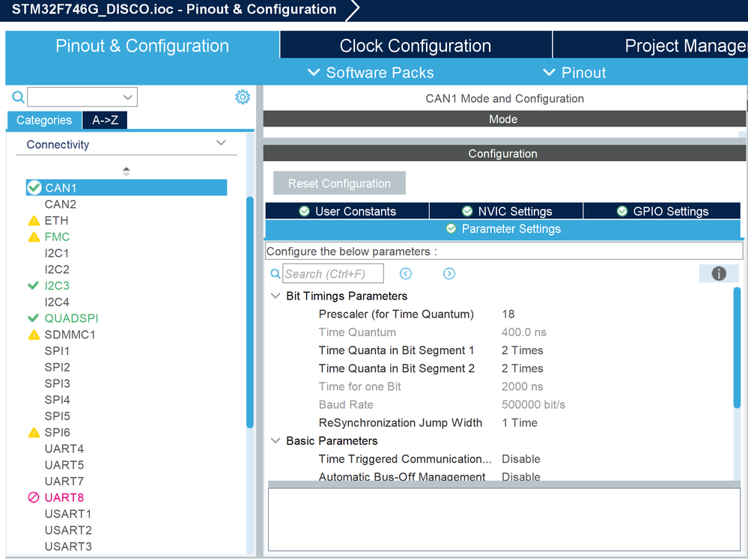Select UART4 in the peripheral list

pyautogui.click(x=64, y=448)
